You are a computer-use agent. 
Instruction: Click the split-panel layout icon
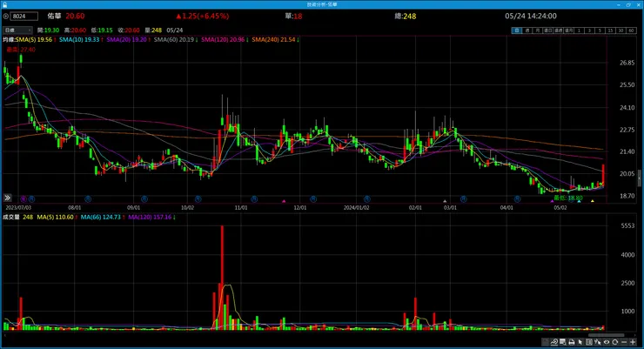589,342
